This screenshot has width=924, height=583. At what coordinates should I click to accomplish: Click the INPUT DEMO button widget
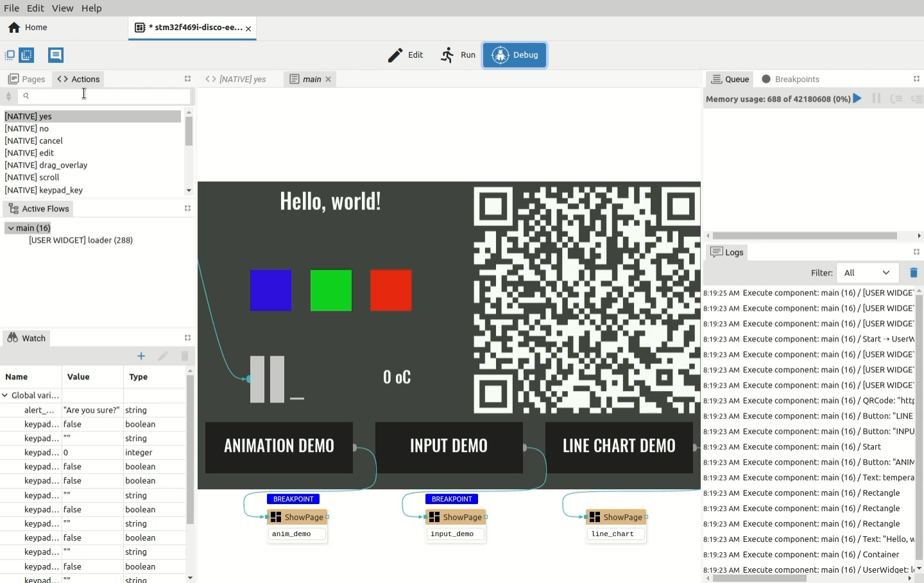click(449, 448)
